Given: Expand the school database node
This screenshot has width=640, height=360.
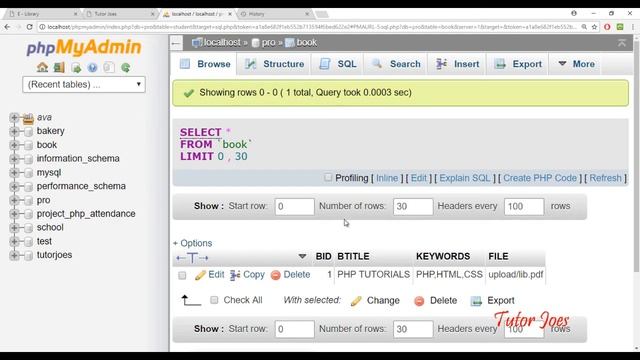Looking at the screenshot, I should coord(14,228).
